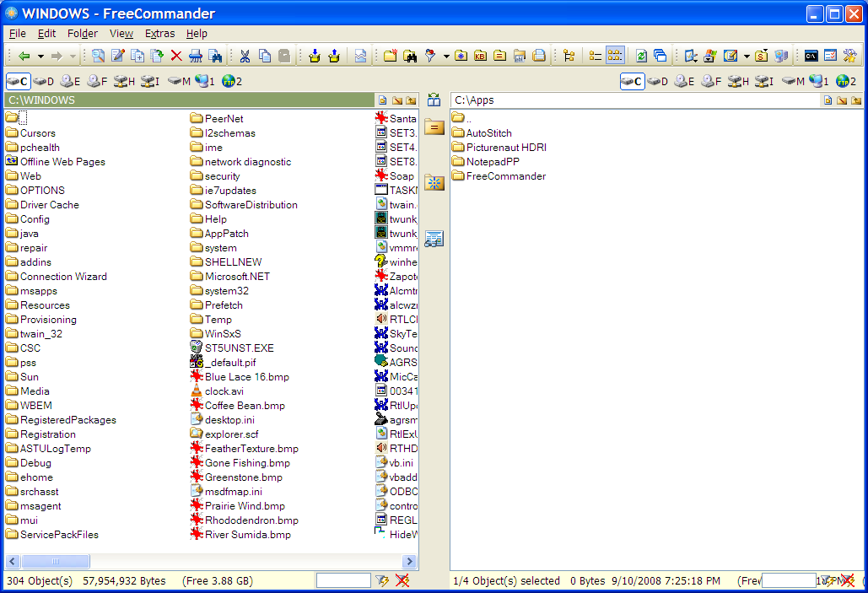Open the Edit menu
The image size is (868, 593).
46,33
